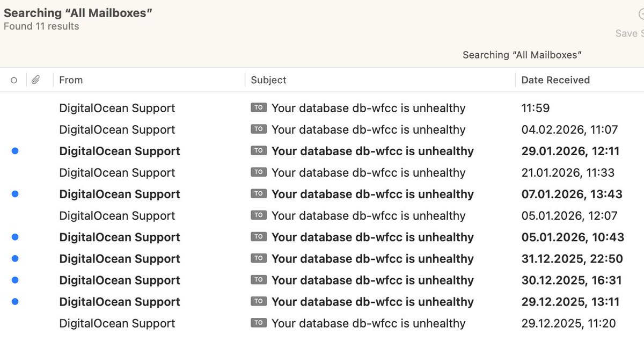This screenshot has width=644, height=348.
Task: Sort by the From column header
Action: tap(71, 80)
